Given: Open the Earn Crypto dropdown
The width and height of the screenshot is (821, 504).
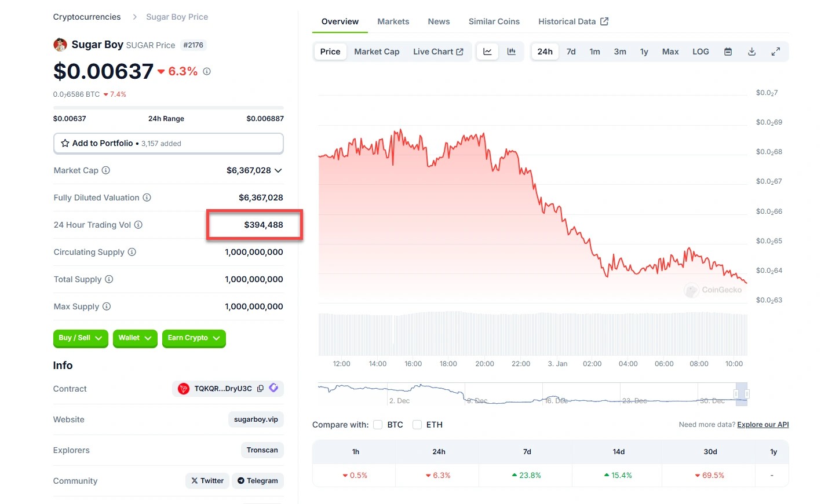Looking at the screenshot, I should pyautogui.click(x=194, y=338).
